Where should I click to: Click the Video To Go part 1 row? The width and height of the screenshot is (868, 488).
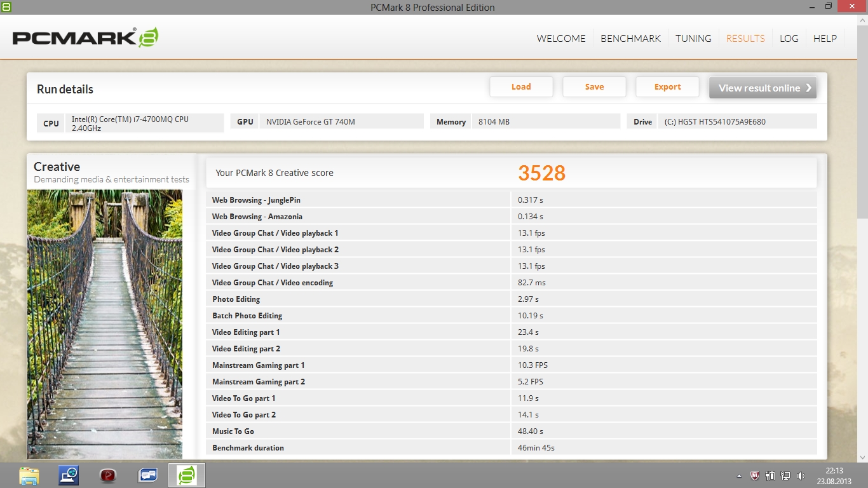point(512,398)
